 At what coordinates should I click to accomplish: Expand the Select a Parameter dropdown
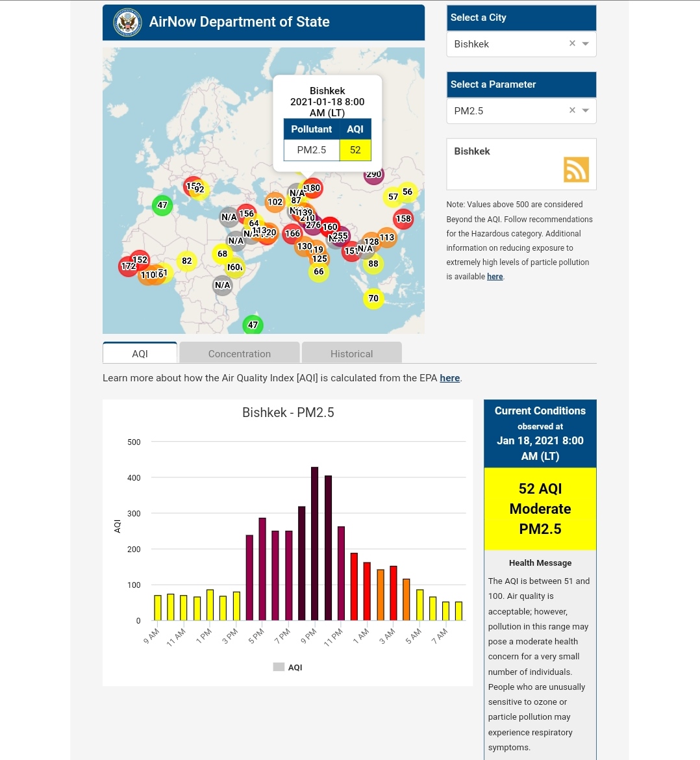(x=586, y=111)
